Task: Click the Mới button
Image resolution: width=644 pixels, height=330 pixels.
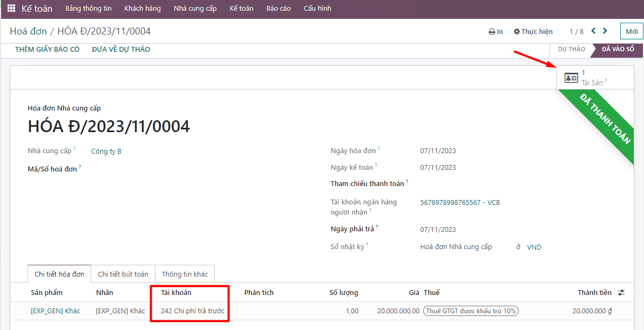Action: 631,32
